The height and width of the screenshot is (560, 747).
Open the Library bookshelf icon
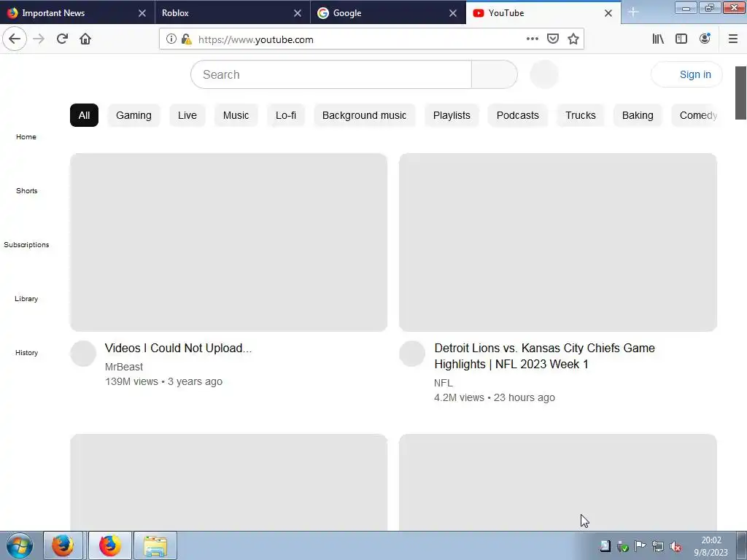point(658,39)
